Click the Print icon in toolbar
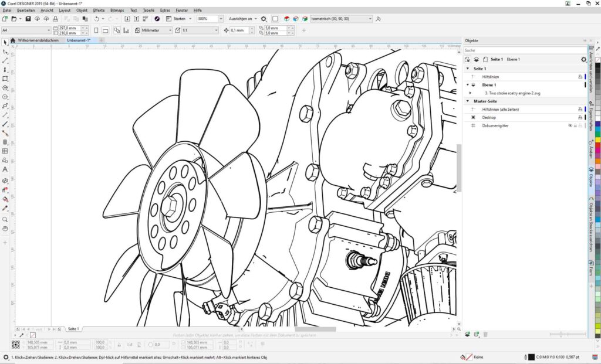601x364 pixels. [55, 19]
